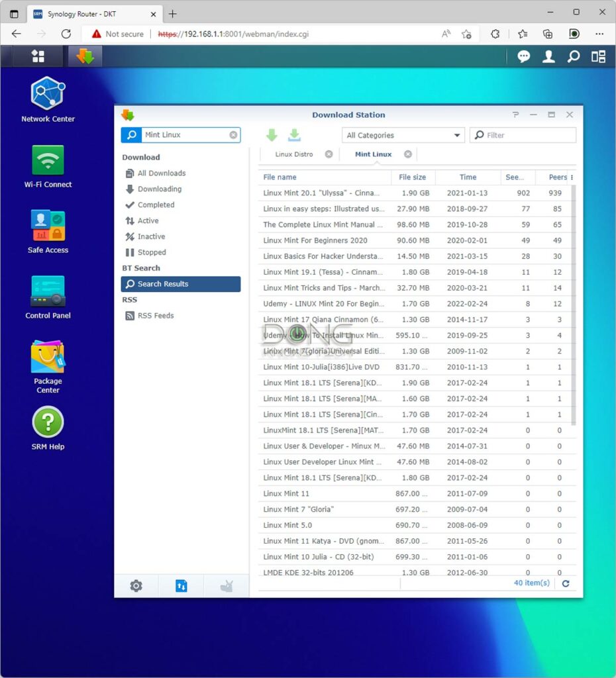Select Linux Mint 5.0 result row

coord(416,525)
